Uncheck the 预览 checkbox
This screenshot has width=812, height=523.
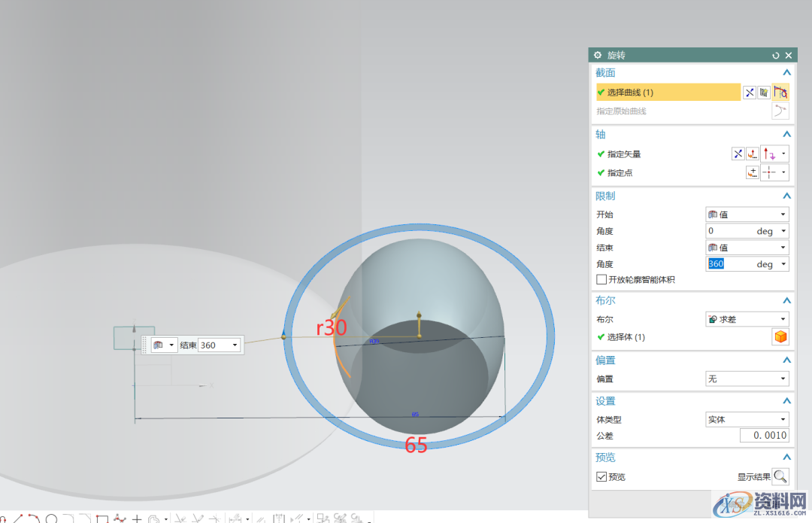601,476
